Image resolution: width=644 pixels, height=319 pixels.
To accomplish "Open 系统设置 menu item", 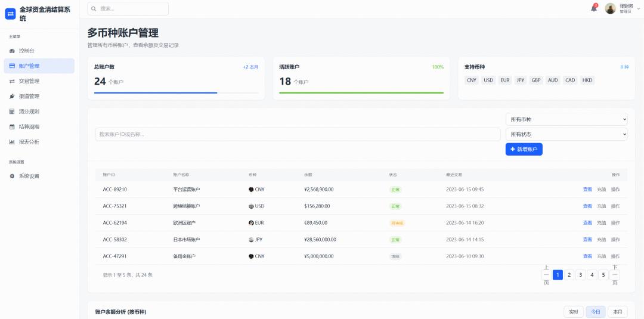I will click(39, 176).
